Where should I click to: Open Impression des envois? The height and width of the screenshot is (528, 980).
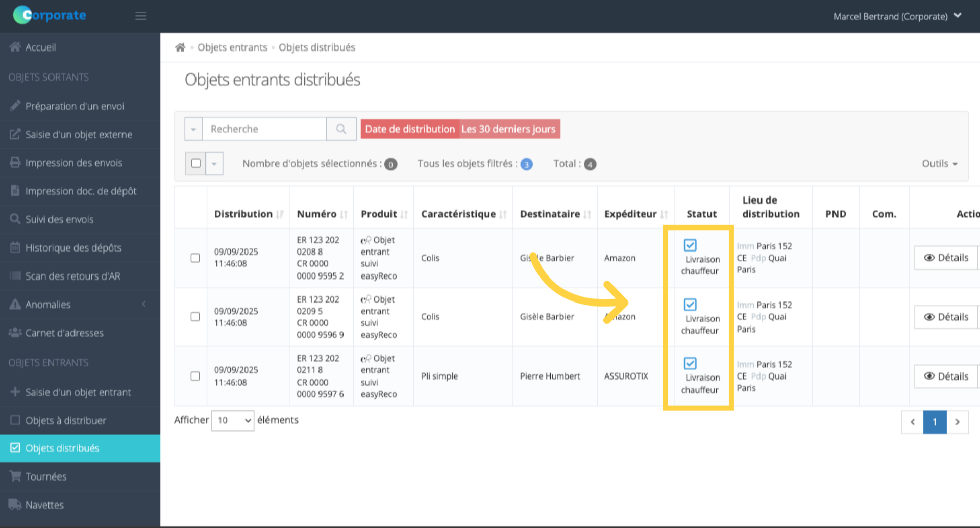point(80,163)
